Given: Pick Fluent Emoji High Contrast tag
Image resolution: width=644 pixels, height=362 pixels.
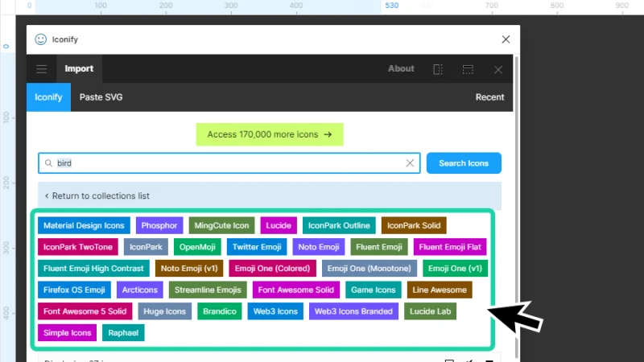Looking at the screenshot, I should [93, 268].
